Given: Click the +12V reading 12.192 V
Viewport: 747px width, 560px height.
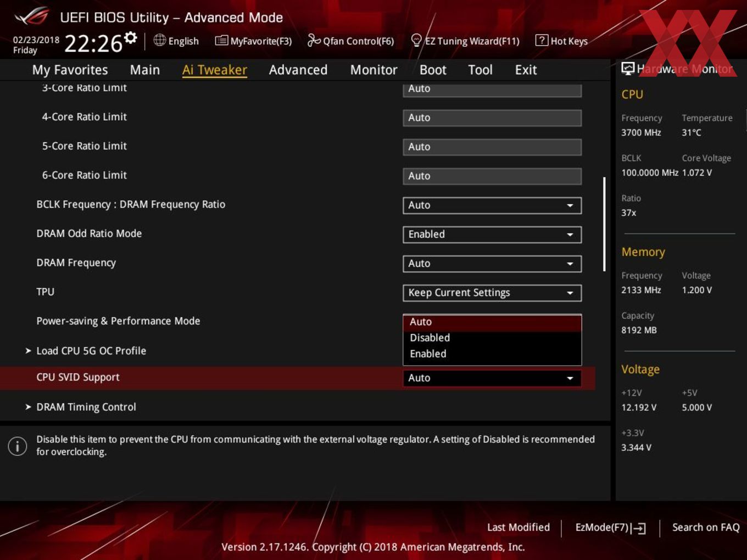Looking at the screenshot, I should (x=639, y=407).
